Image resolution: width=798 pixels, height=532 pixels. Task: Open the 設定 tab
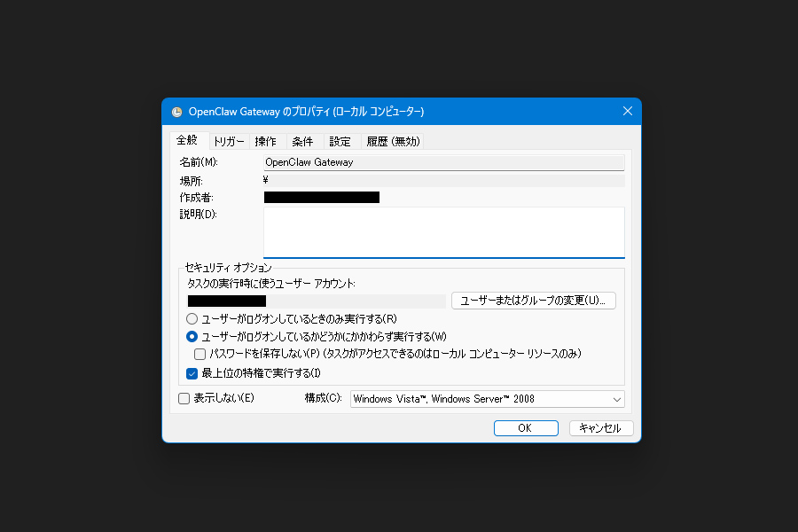340,140
